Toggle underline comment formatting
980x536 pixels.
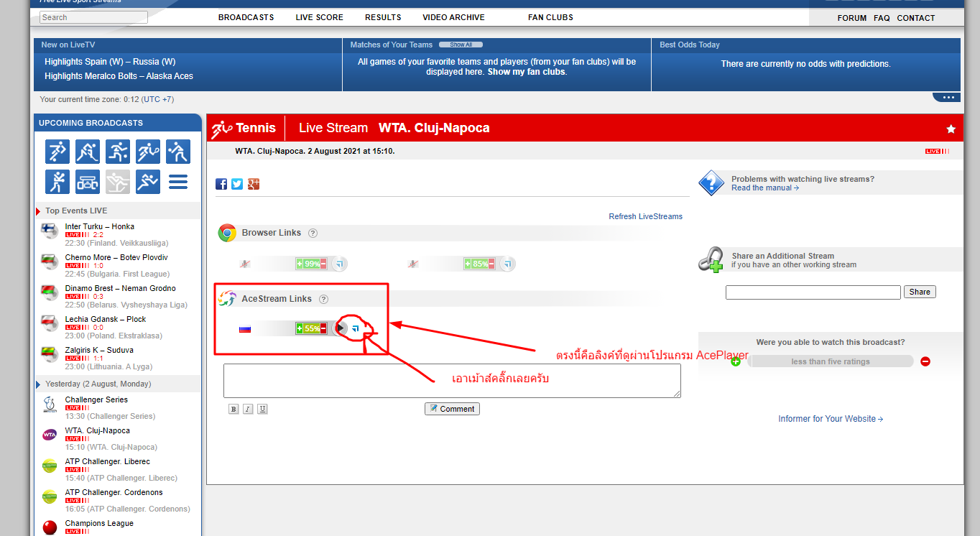[262, 409]
